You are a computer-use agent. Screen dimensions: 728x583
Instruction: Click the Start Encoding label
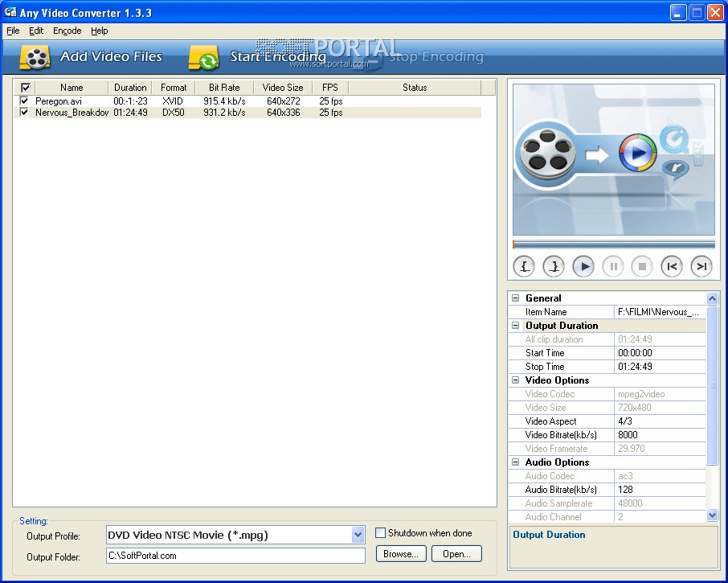pos(278,56)
